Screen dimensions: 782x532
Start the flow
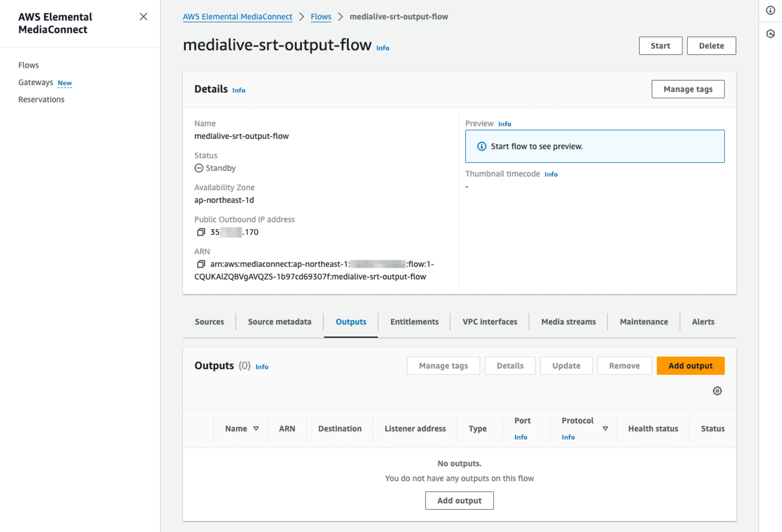[660, 46]
